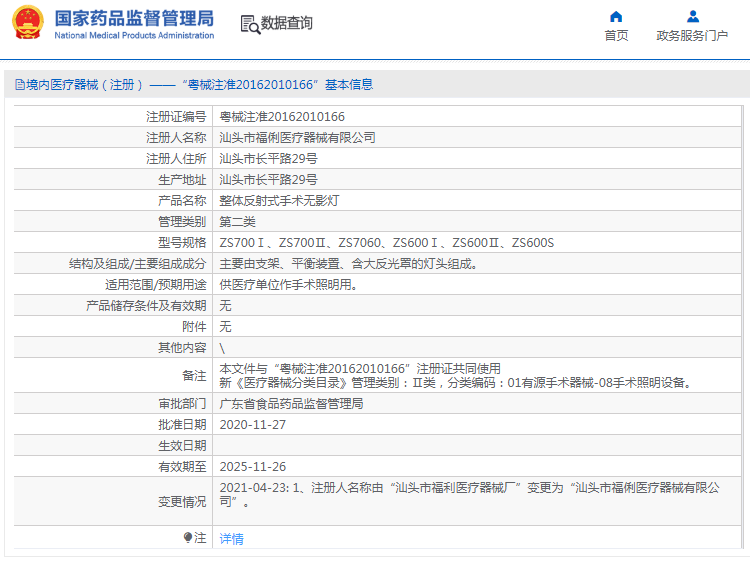This screenshot has width=750, height=563.
Task: Click the 批准日期 label
Action: point(182,425)
